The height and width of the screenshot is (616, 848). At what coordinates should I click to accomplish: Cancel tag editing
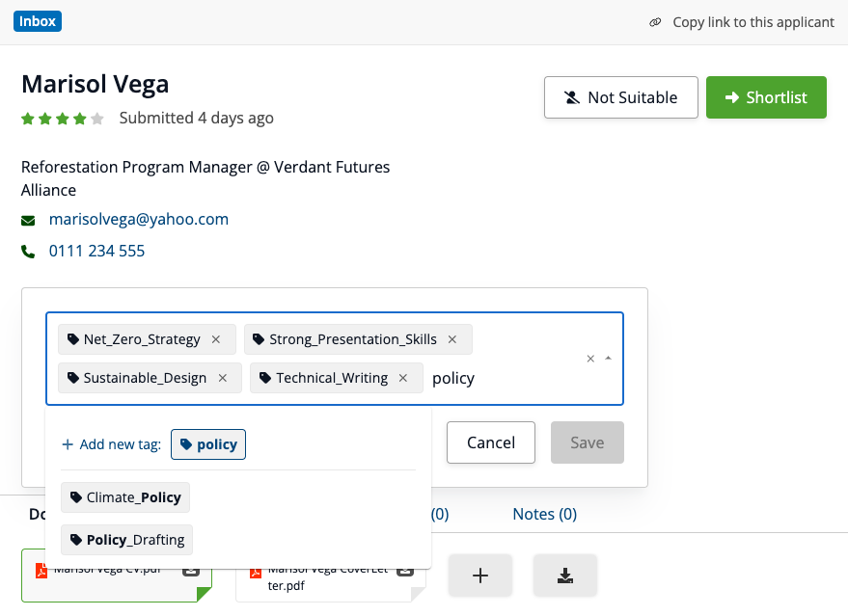[x=490, y=442]
